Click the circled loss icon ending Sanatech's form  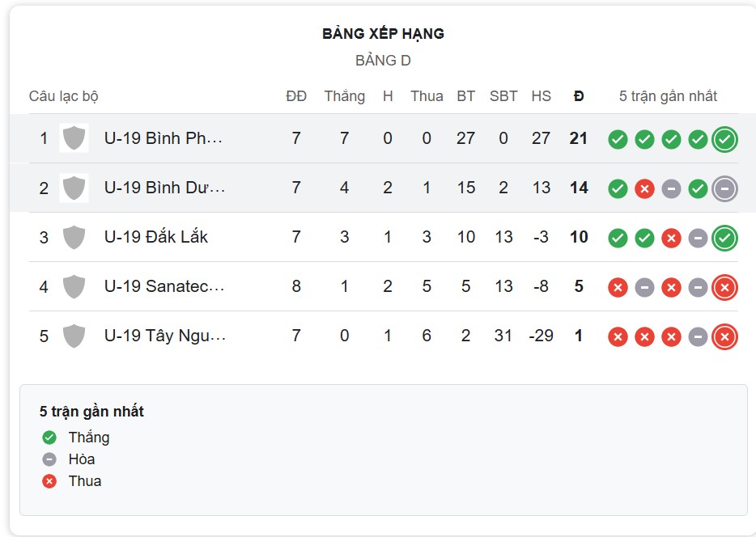pos(724,287)
